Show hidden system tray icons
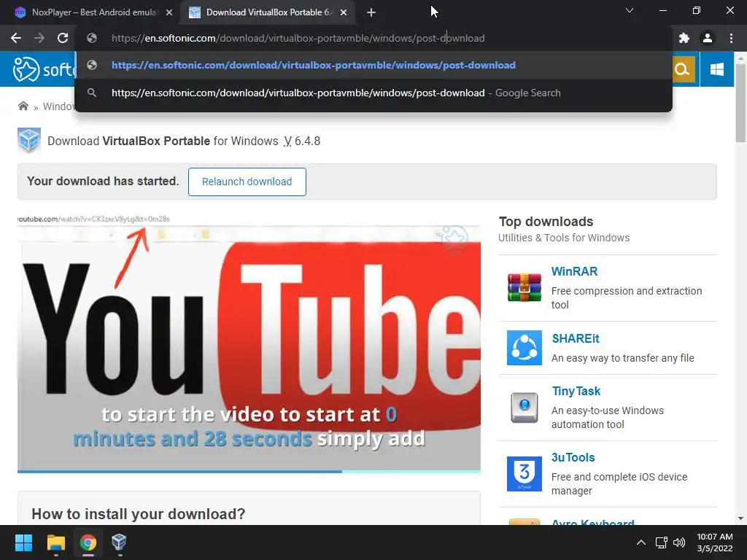Screen dimensions: 747x560 point(641,542)
